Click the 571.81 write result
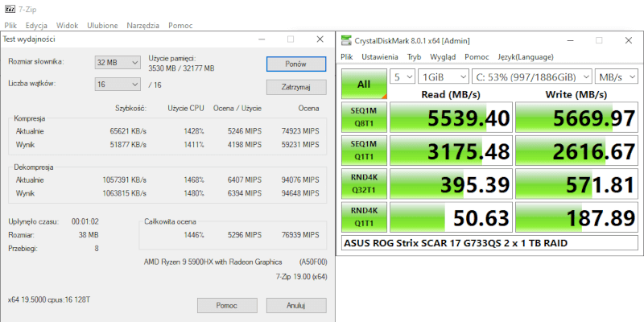644x322 pixels. 576,184
